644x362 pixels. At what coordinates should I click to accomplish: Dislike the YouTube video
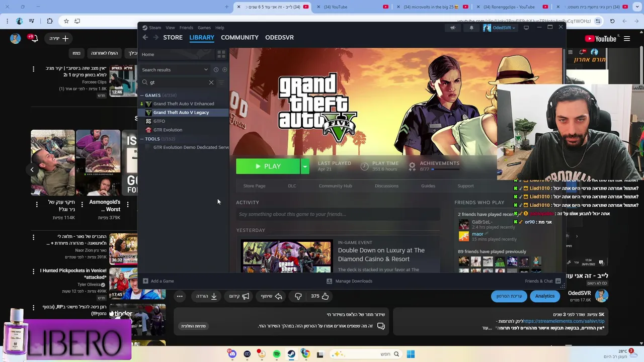coord(298,296)
